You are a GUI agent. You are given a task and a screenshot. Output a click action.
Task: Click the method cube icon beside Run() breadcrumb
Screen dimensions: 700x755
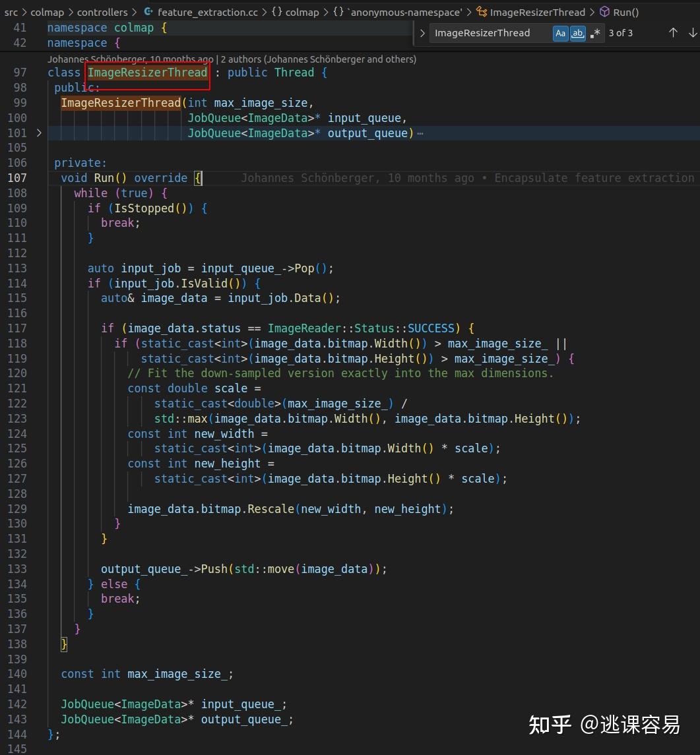604,12
